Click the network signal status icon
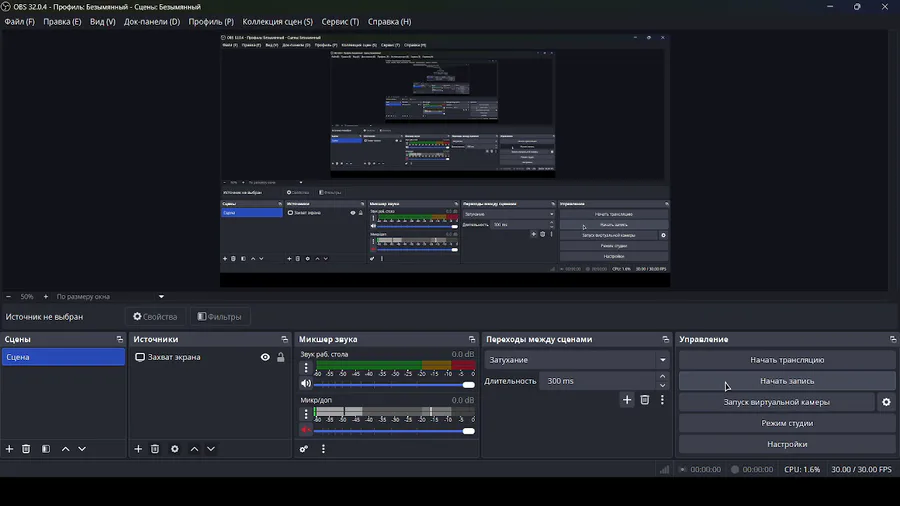Screen dimensions: 900x506 [x=664, y=469]
